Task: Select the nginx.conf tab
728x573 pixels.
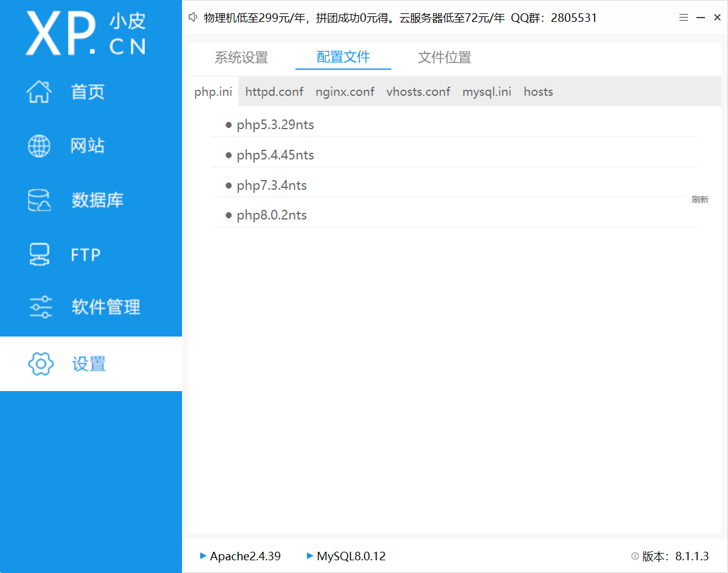Action: pos(345,92)
